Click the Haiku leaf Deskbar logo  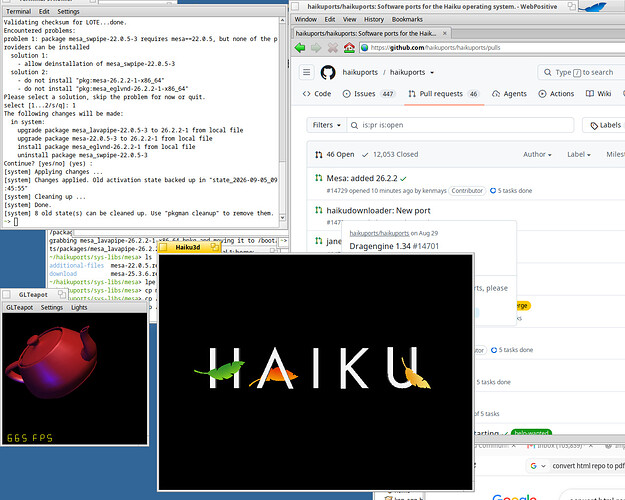(595, 6)
